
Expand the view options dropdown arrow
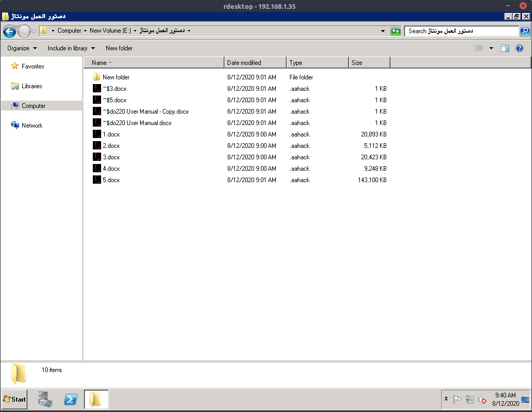tap(491, 48)
